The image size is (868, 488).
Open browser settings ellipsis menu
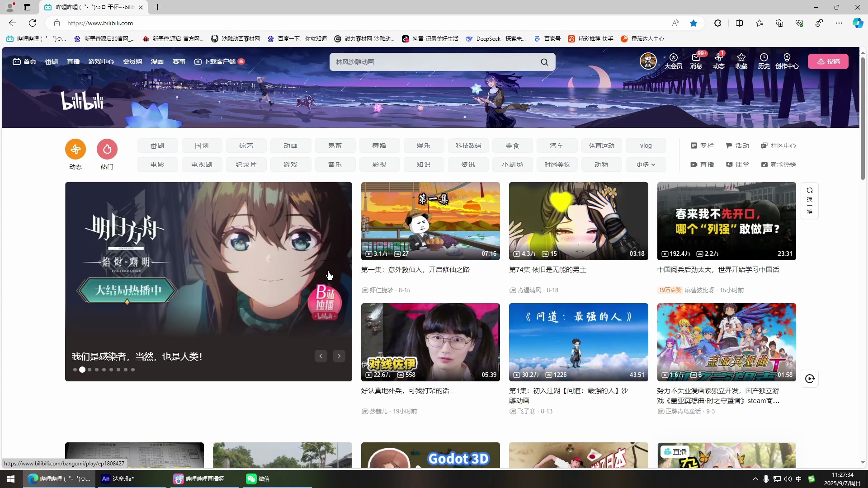pyautogui.click(x=839, y=23)
